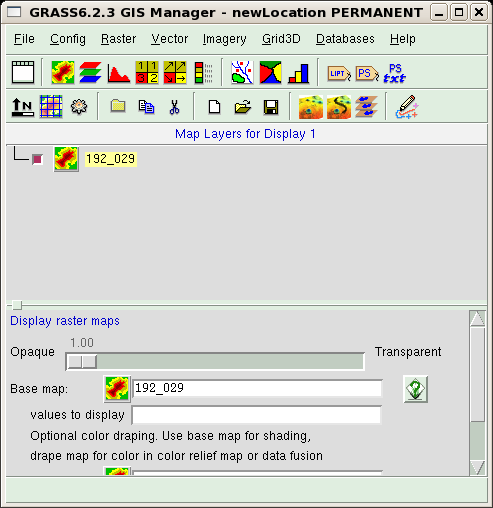Select the 192_029 layer name
The width and height of the screenshot is (493, 508).
(x=111, y=159)
